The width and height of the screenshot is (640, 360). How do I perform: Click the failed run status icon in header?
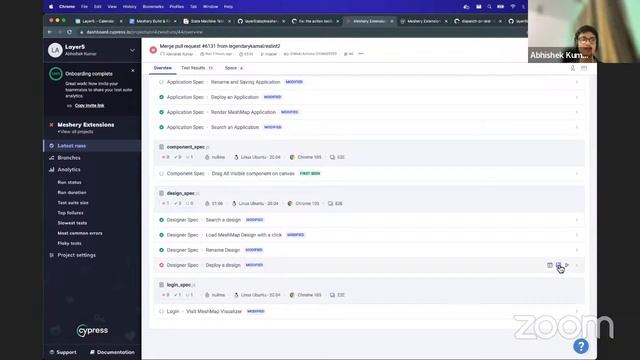tap(153, 50)
